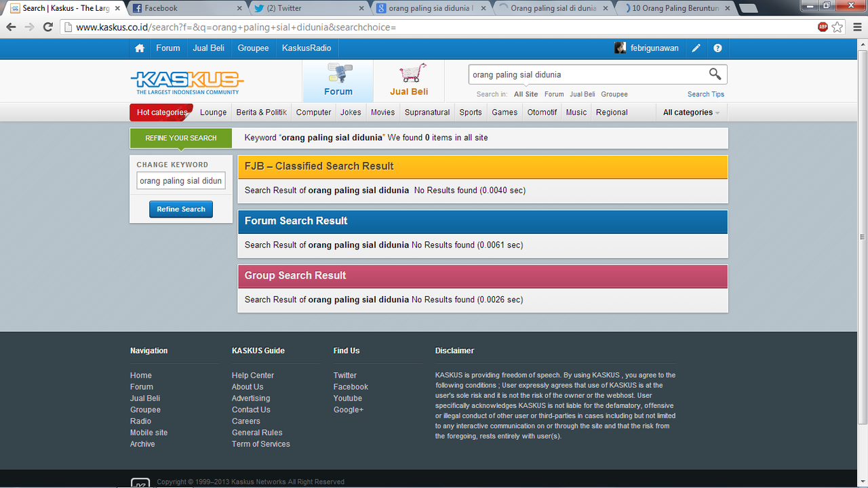Viewport: 868px width, 488px height.
Task: Open the Regional category
Action: tap(612, 113)
